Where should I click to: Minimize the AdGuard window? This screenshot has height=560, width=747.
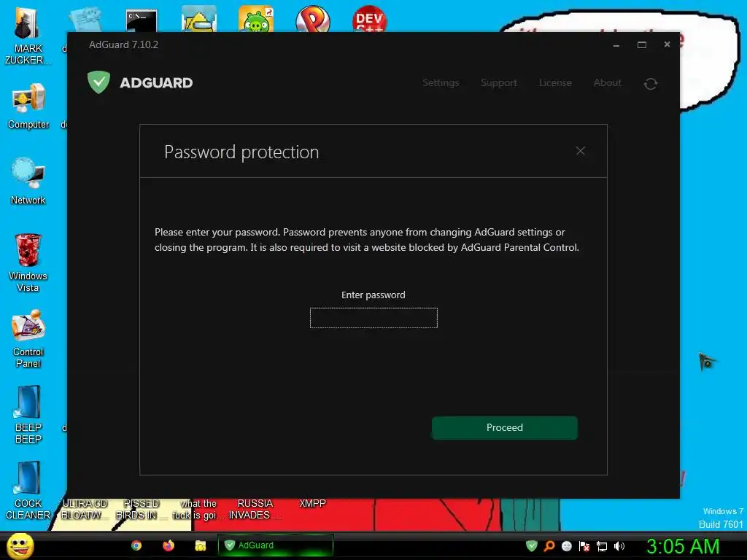coord(616,44)
